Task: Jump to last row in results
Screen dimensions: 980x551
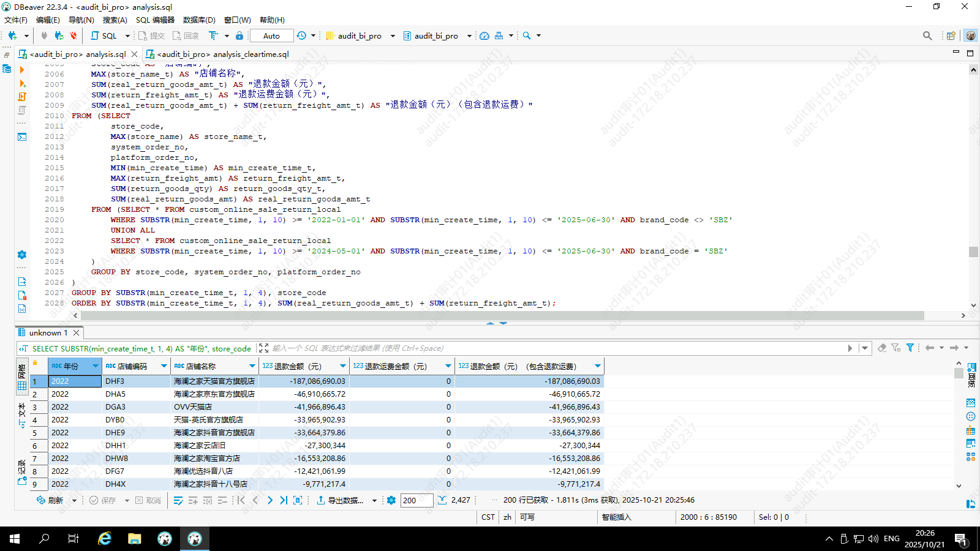Action: [284, 500]
